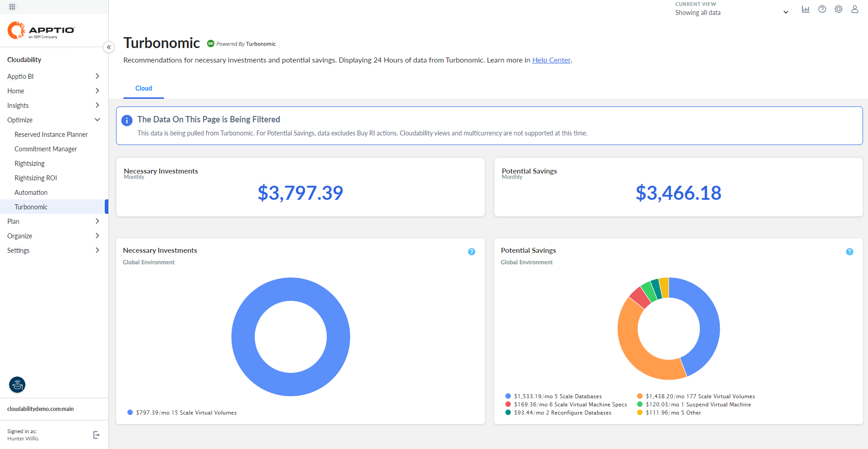This screenshot has height=449, width=868.
Task: Click the help question mark icon in header
Action: click(822, 10)
